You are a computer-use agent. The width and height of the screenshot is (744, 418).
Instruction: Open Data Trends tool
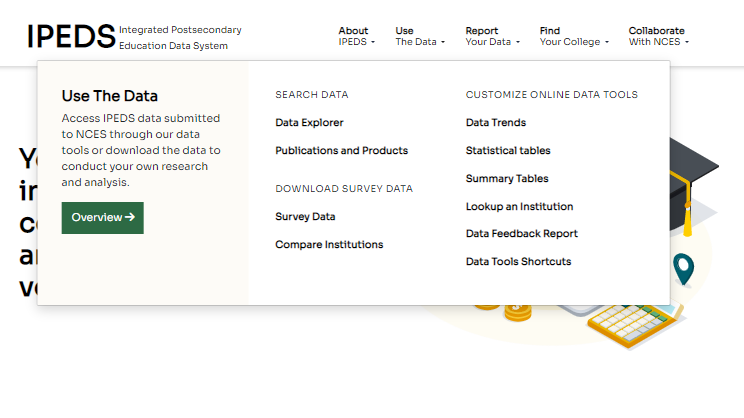pos(495,123)
